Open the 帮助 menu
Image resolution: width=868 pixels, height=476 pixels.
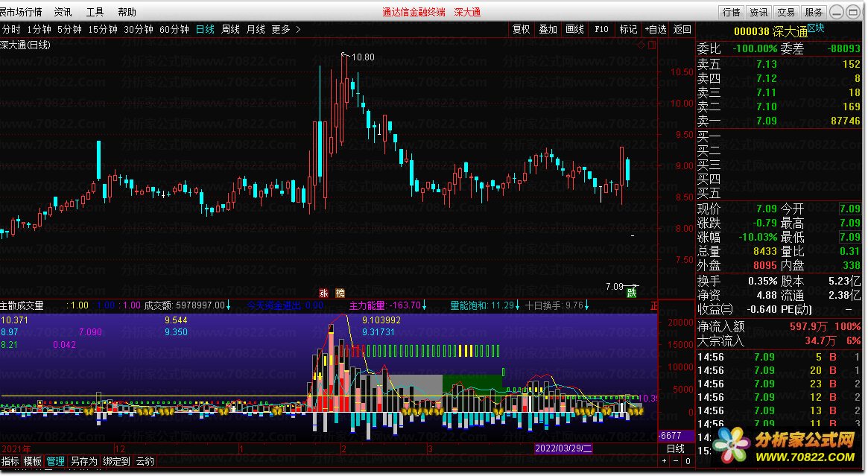point(127,12)
